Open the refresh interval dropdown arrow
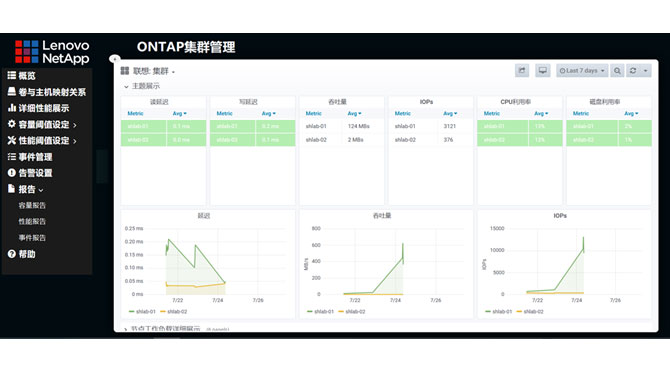This screenshot has width=670, height=373. pyautogui.click(x=645, y=71)
